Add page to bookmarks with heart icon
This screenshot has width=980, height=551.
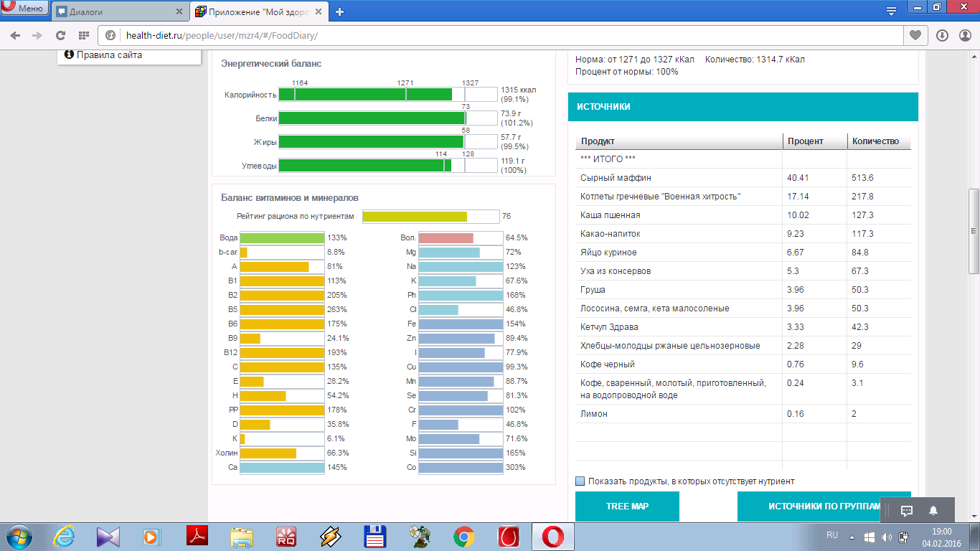[915, 35]
